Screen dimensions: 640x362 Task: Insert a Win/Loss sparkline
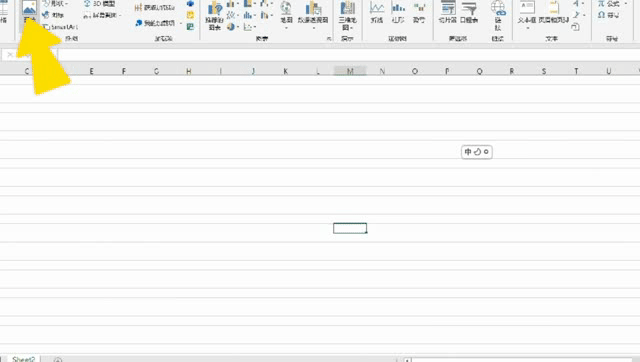point(419,12)
